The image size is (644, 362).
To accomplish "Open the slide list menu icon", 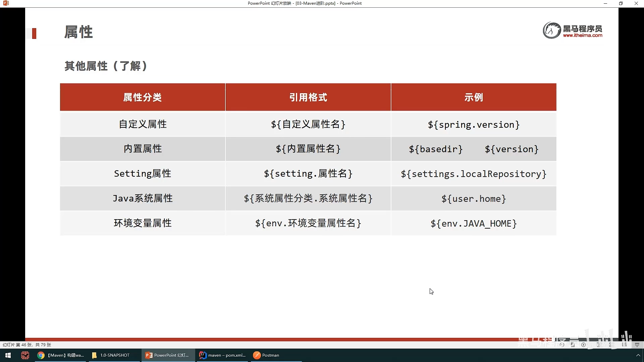I will [x=573, y=345].
